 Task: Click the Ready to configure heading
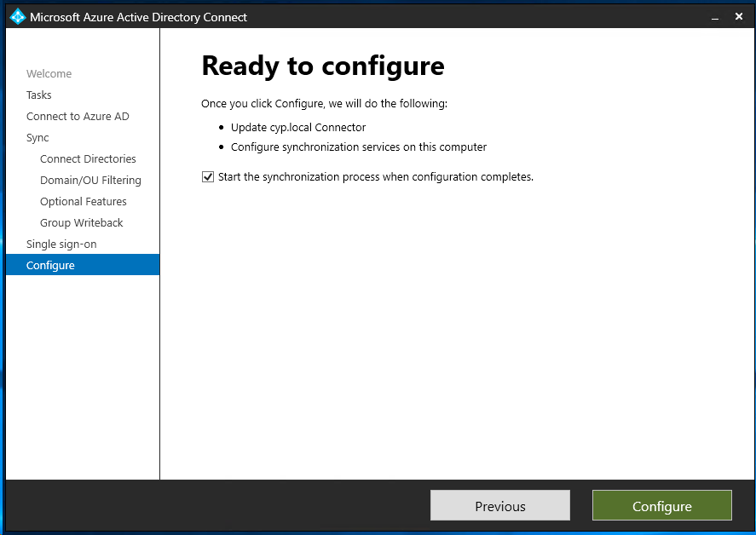(323, 66)
